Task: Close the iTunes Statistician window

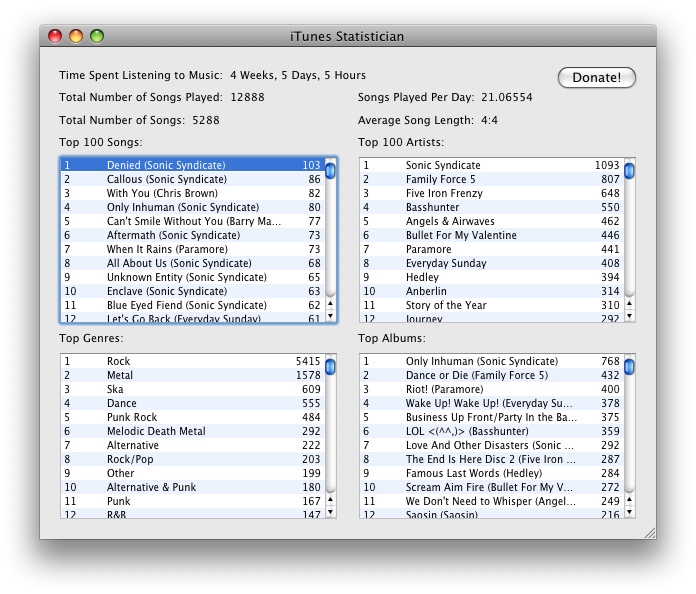Action: (55, 36)
